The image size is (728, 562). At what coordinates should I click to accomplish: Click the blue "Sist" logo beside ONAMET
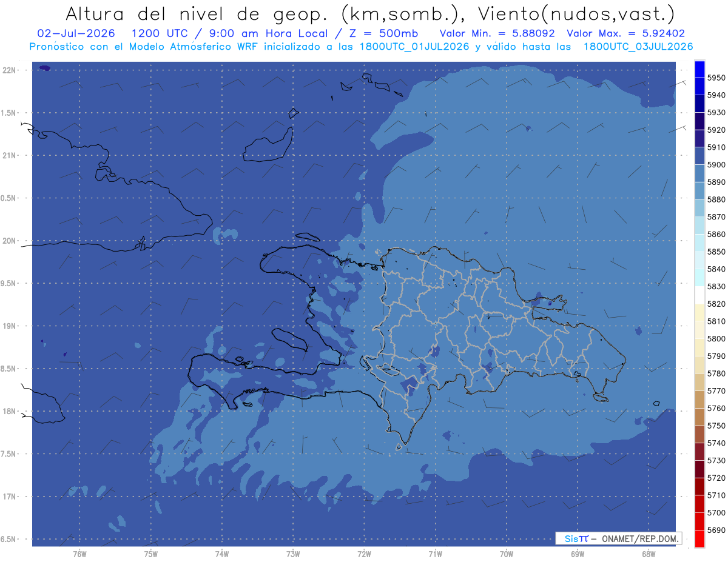[576, 538]
